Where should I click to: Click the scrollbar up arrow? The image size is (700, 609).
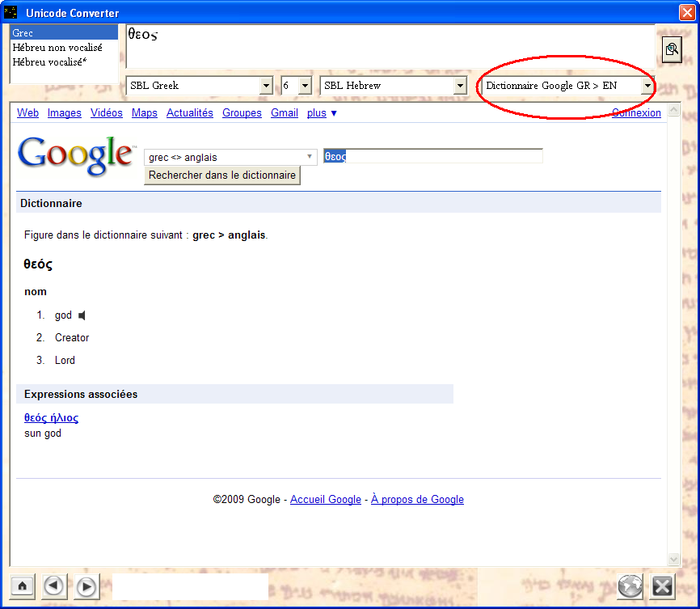(673, 109)
